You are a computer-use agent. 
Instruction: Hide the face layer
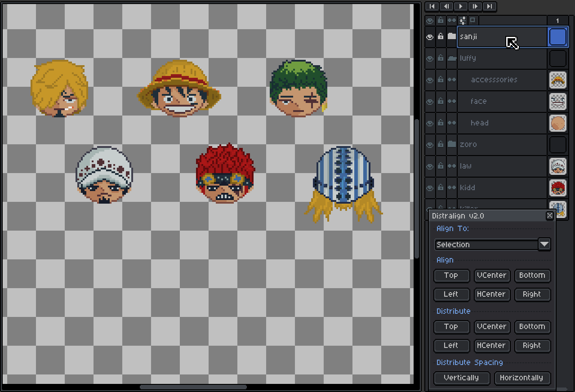click(430, 101)
